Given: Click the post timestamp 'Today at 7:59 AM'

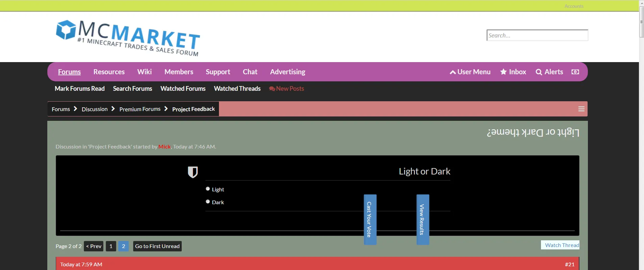Looking at the screenshot, I should 81,264.
